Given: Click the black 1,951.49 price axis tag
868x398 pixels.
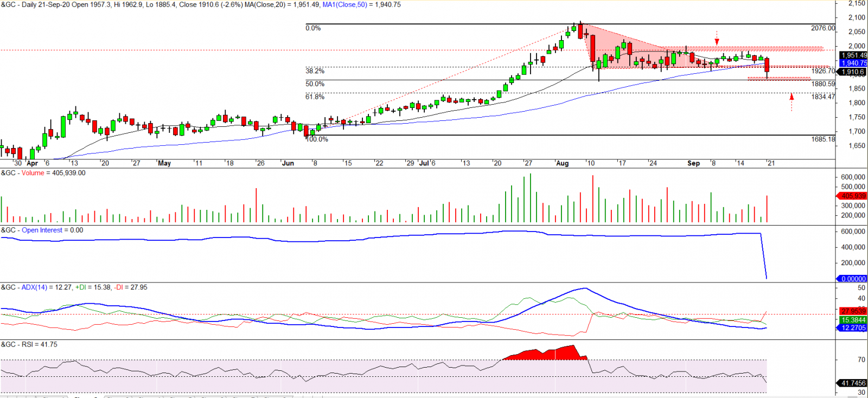Looking at the screenshot, I should [x=853, y=55].
